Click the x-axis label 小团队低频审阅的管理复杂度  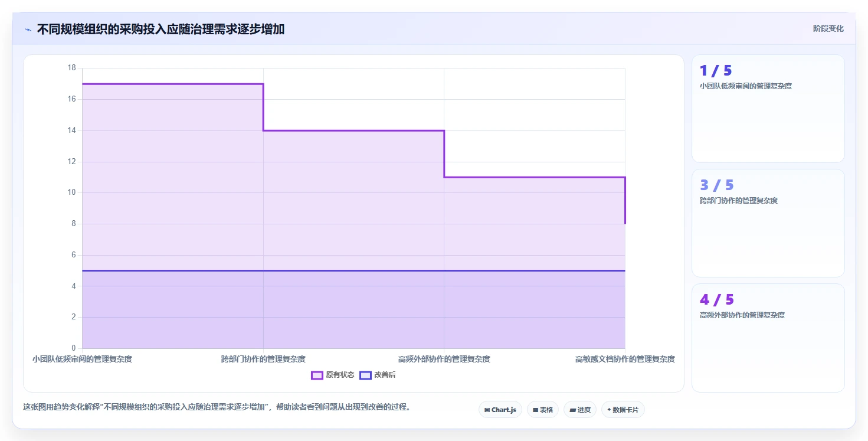point(82,359)
